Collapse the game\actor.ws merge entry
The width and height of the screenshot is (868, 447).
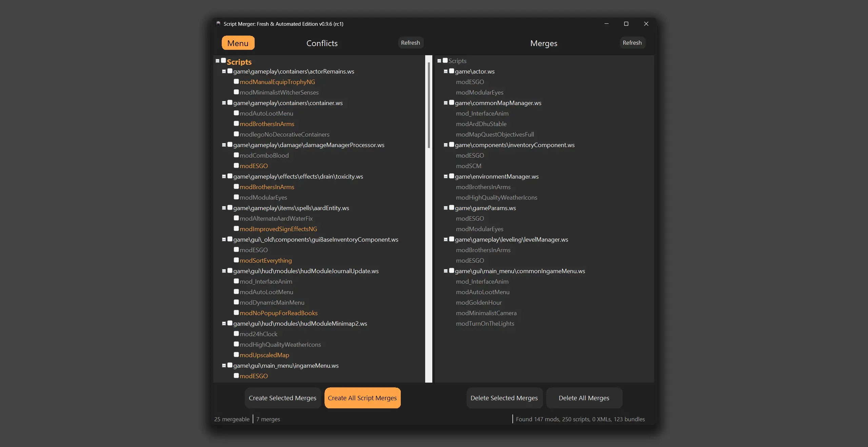446,71
